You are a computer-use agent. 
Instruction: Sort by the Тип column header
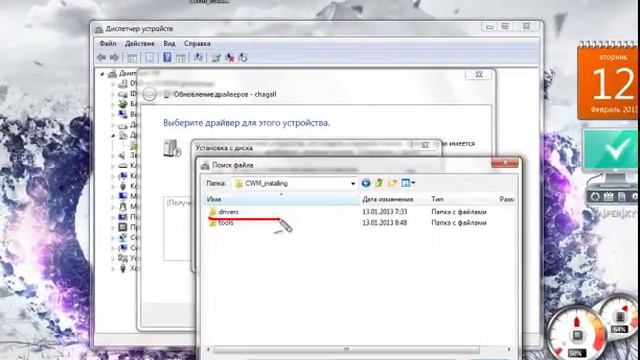[x=462, y=199]
